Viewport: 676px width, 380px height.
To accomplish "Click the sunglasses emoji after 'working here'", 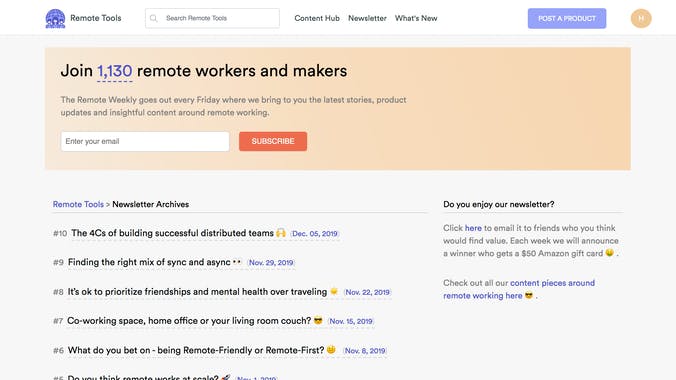I will click(x=529, y=295).
